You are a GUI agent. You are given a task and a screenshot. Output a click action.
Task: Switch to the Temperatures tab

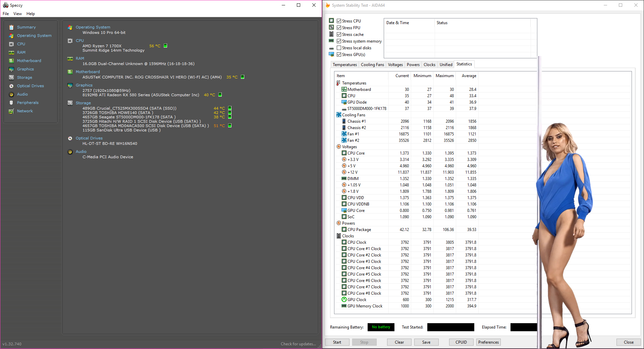click(345, 65)
